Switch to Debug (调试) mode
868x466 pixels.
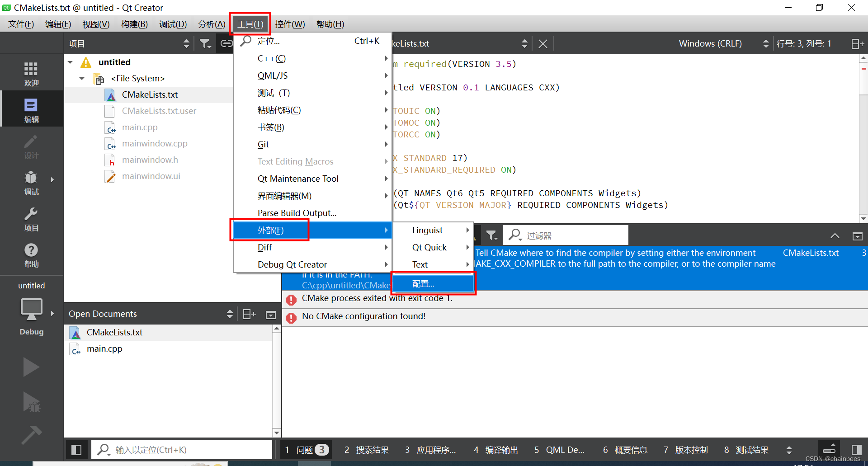tap(31, 182)
